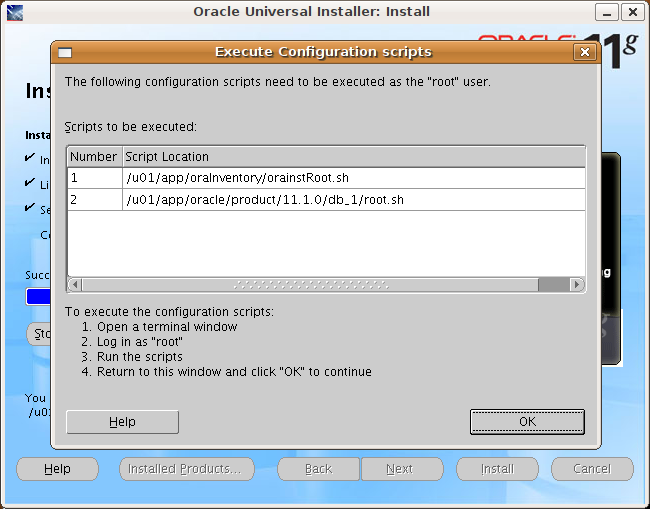Click the Cancel button in Installer window

(592, 469)
